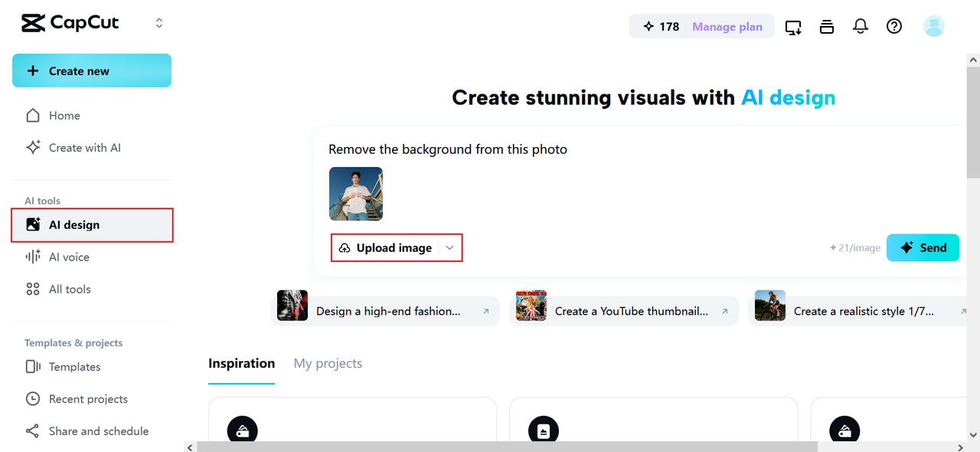The height and width of the screenshot is (452, 980).
Task: Click the help question mark icon
Action: pos(894,27)
